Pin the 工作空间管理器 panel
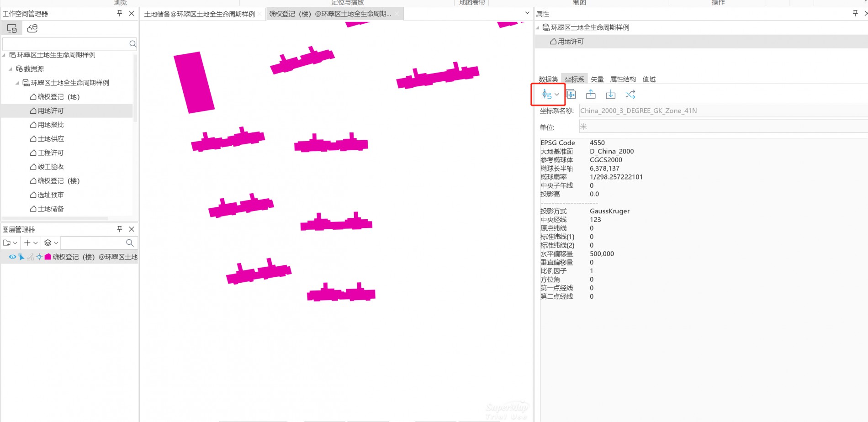The width and height of the screenshot is (868, 422). (120, 13)
